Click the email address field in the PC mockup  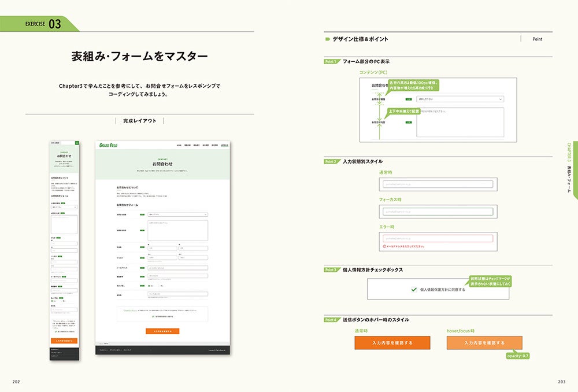pyautogui.click(x=177, y=268)
